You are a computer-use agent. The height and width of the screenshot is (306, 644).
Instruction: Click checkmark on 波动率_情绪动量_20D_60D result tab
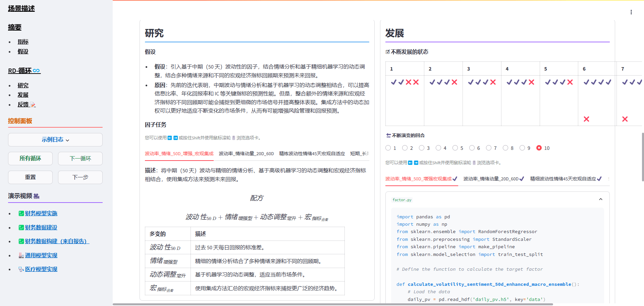(522, 179)
